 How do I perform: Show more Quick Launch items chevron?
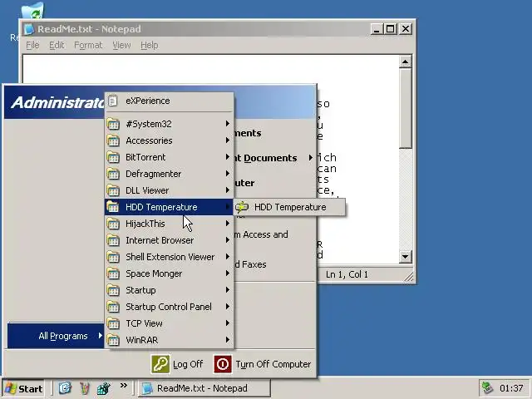[124, 385]
